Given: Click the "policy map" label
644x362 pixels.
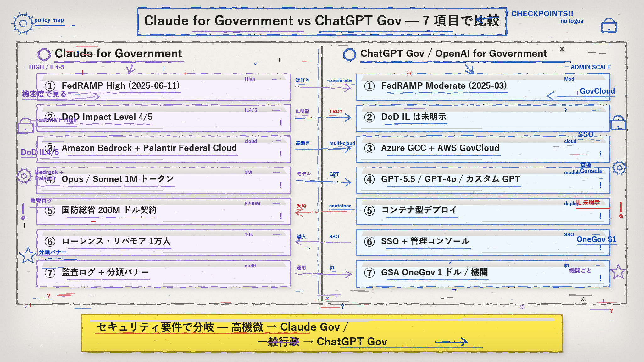Looking at the screenshot, I should pos(49,20).
